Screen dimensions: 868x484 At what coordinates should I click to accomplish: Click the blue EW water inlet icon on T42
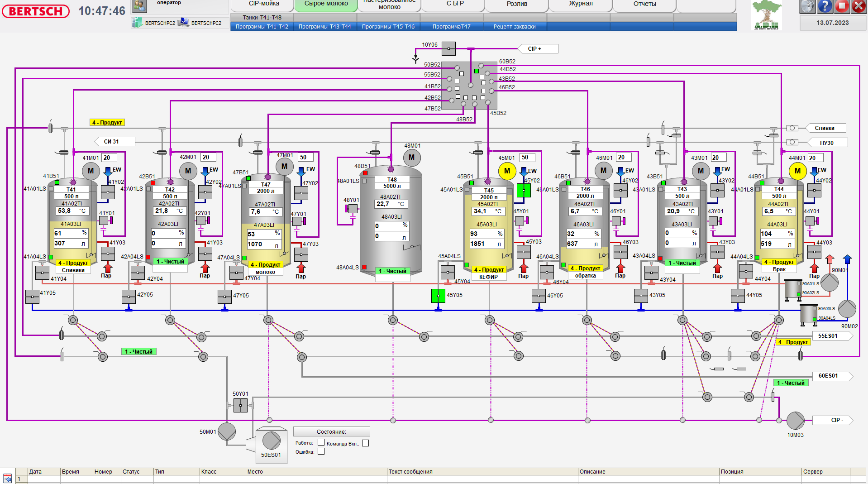[205, 171]
